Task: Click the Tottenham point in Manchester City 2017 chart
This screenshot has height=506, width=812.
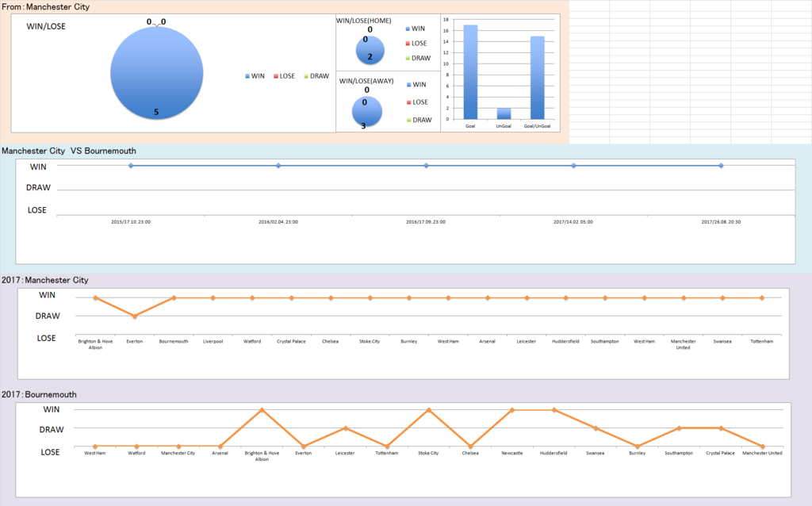Action: [762, 297]
